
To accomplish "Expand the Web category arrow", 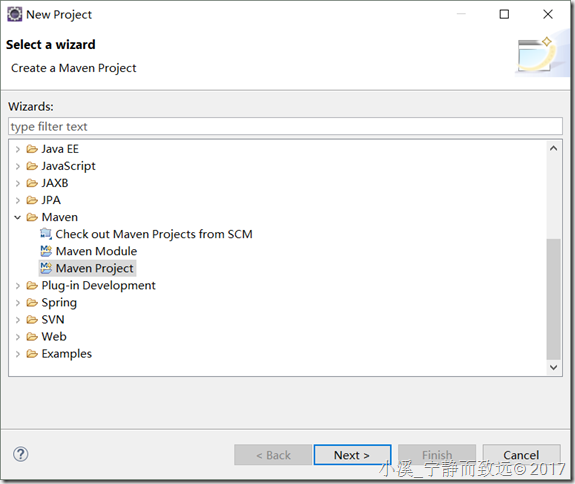I will click(x=17, y=337).
